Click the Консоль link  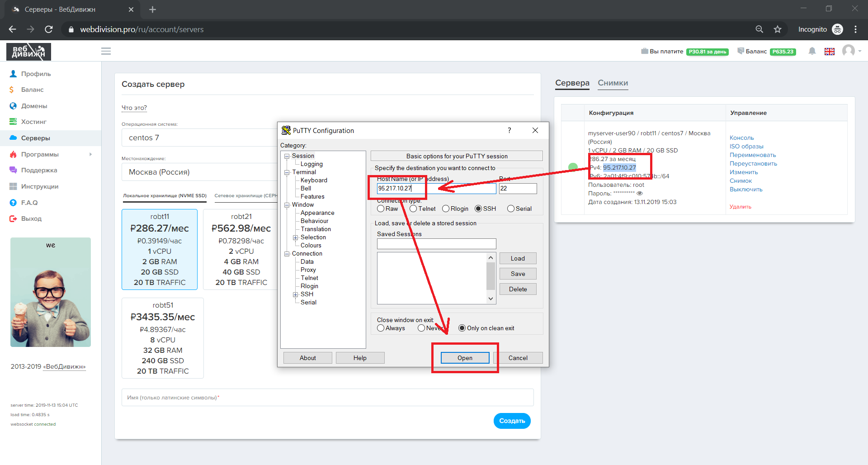click(x=741, y=138)
